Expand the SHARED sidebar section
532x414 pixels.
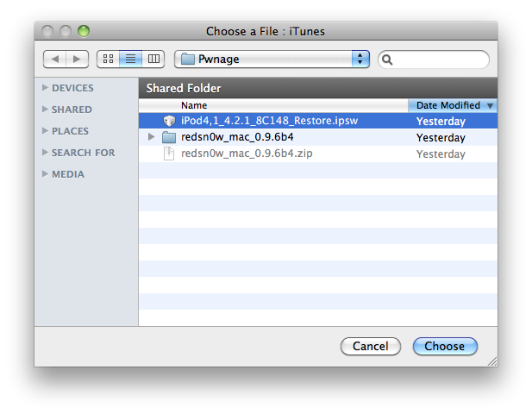click(x=45, y=110)
